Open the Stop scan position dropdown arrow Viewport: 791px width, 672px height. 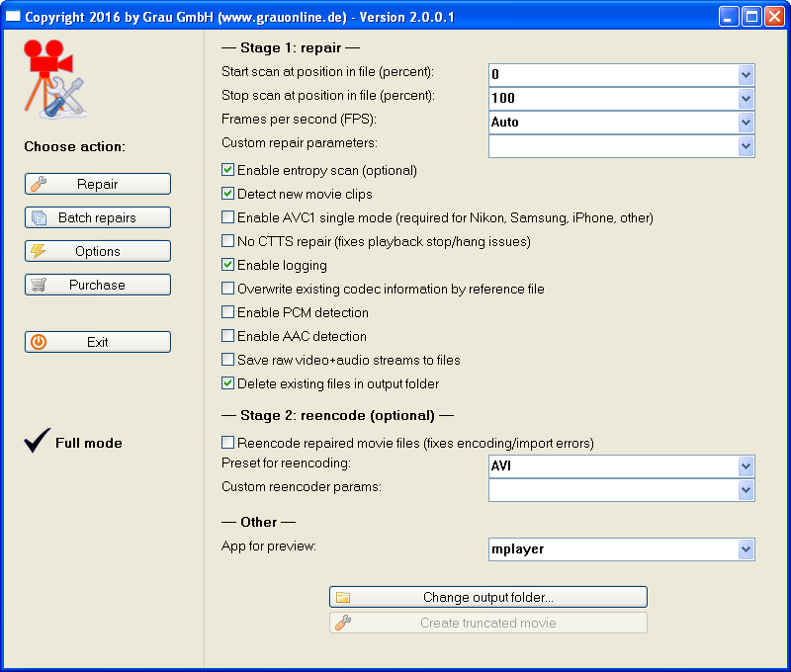[746, 99]
